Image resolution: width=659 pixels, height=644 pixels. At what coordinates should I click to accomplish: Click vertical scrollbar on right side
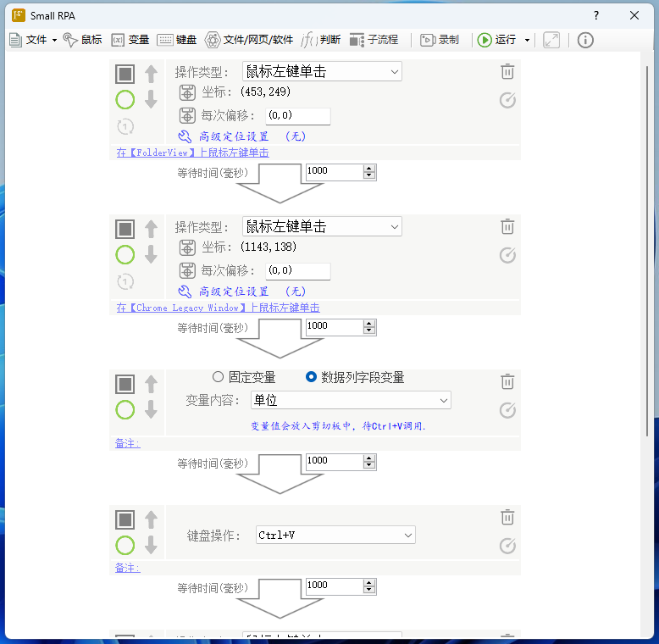click(647, 251)
